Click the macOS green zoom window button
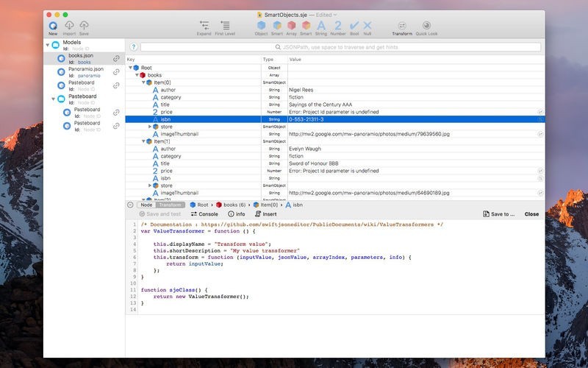588x368 pixels. pyautogui.click(x=65, y=15)
